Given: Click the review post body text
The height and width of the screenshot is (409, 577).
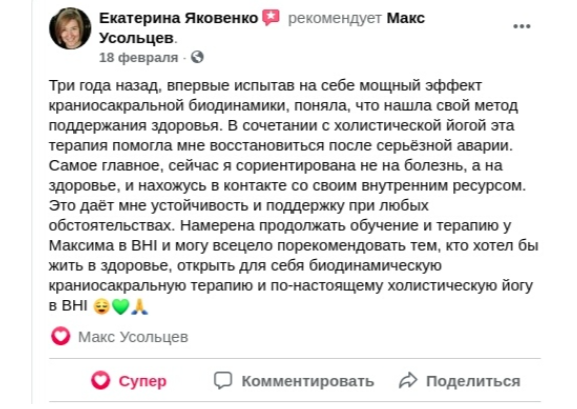Looking at the screenshot, I should (294, 195).
